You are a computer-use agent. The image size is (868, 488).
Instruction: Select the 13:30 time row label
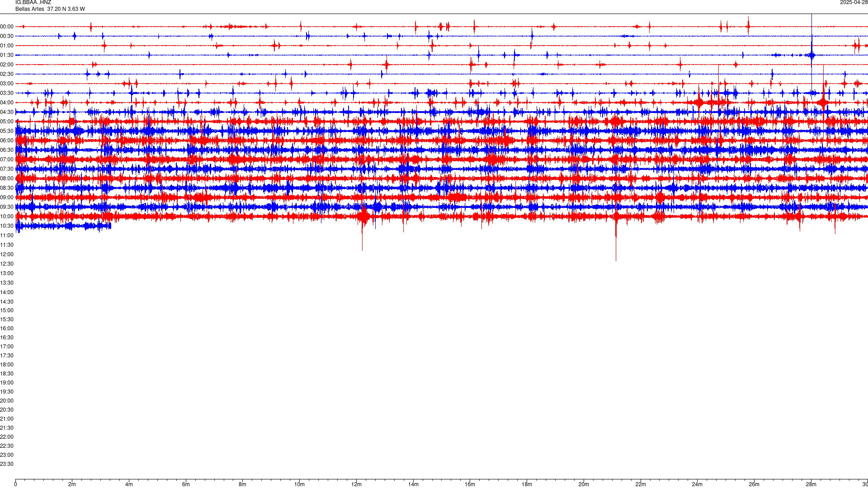[7, 283]
